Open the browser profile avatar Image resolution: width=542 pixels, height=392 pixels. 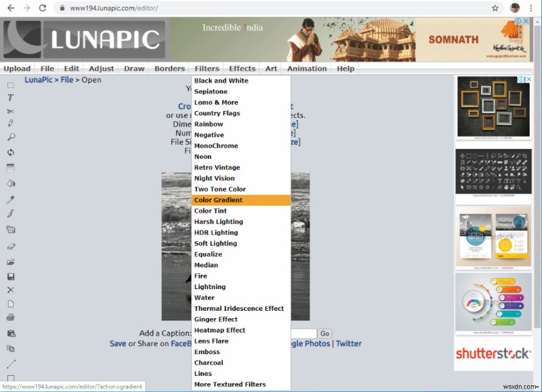pos(515,8)
